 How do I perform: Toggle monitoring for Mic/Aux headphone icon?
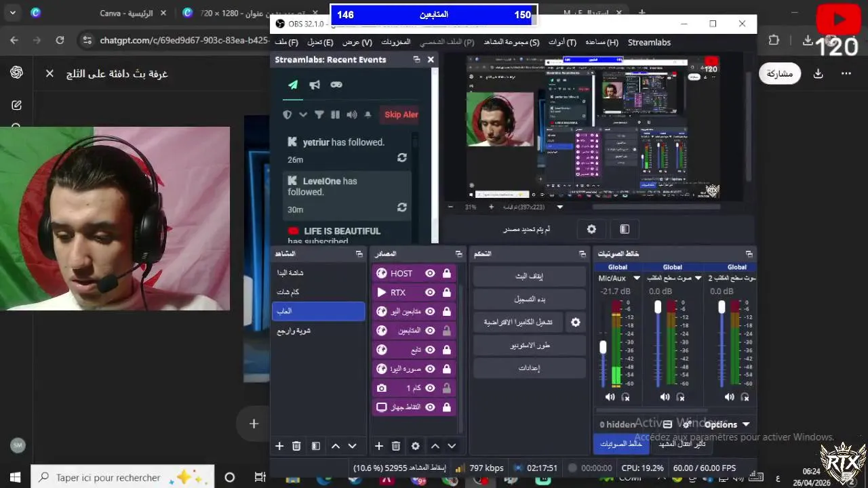[x=626, y=397]
